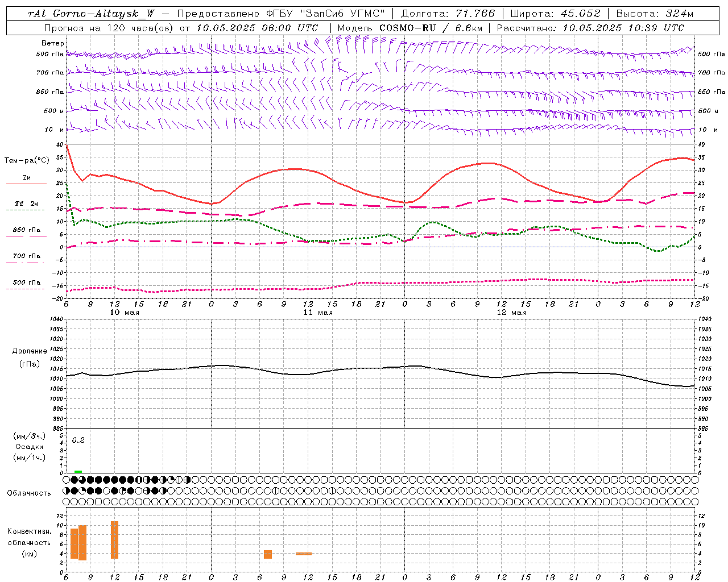Image resolution: width=728 pixels, height=582 pixels.
Task: Click the forecast text Прогноз на 120 часа(ов)
Action: tap(108, 28)
